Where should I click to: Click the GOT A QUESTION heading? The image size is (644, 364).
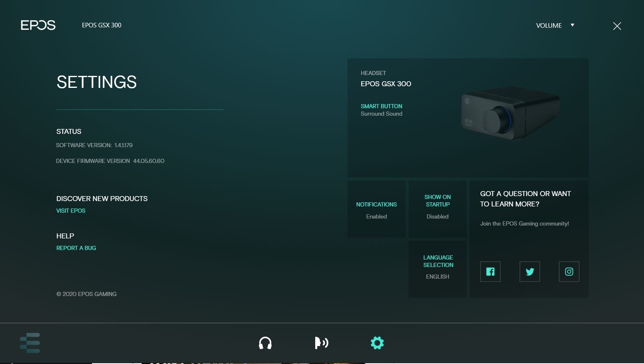(526, 199)
